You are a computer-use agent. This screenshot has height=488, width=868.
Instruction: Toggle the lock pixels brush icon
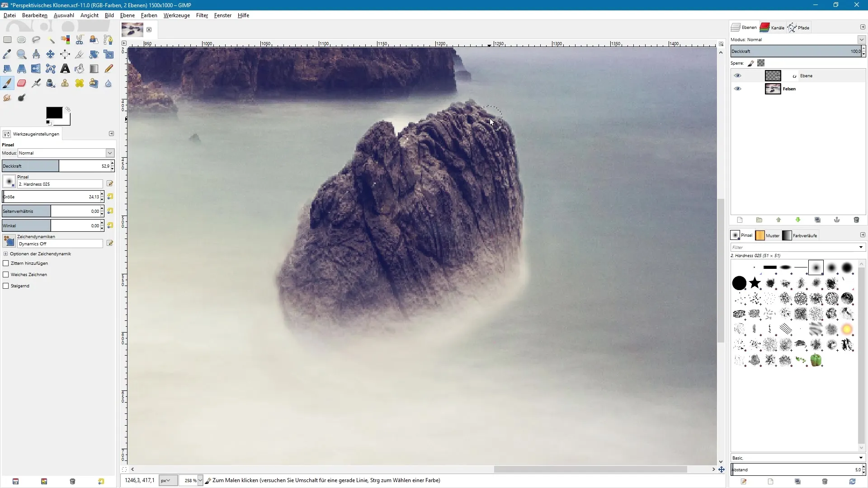point(751,63)
